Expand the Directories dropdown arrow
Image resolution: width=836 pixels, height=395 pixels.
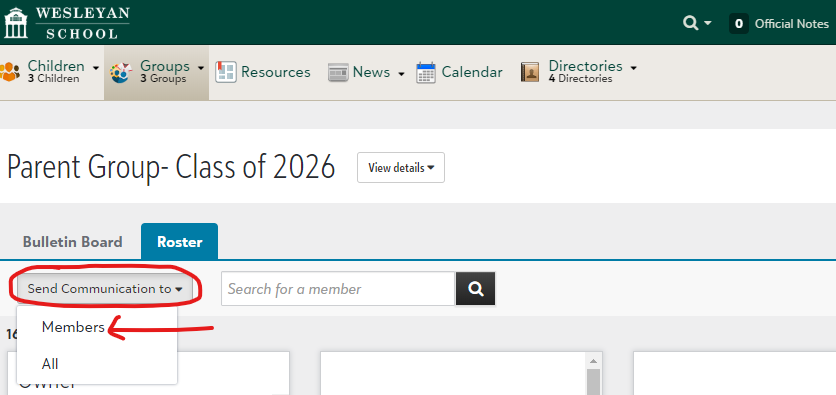[633, 68]
